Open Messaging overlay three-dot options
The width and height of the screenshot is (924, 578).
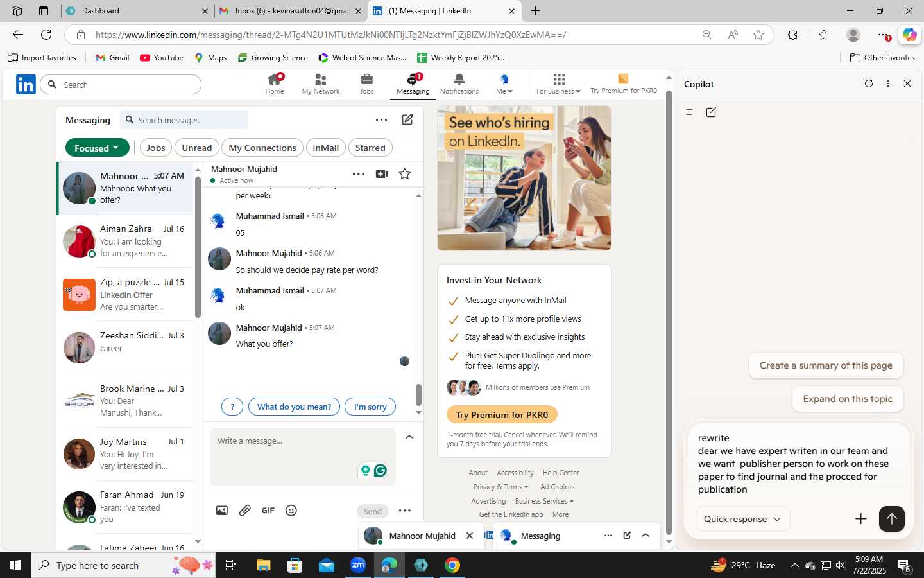(608, 536)
